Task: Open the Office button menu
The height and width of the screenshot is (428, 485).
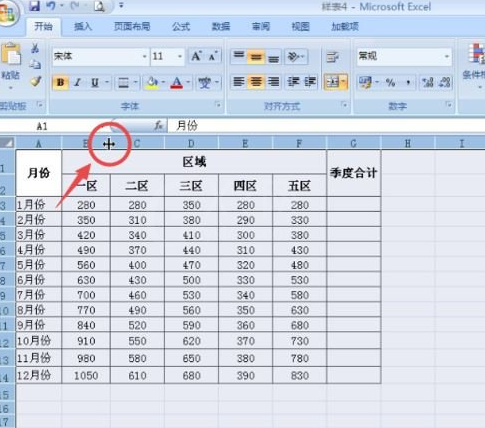Action: (x=7, y=13)
